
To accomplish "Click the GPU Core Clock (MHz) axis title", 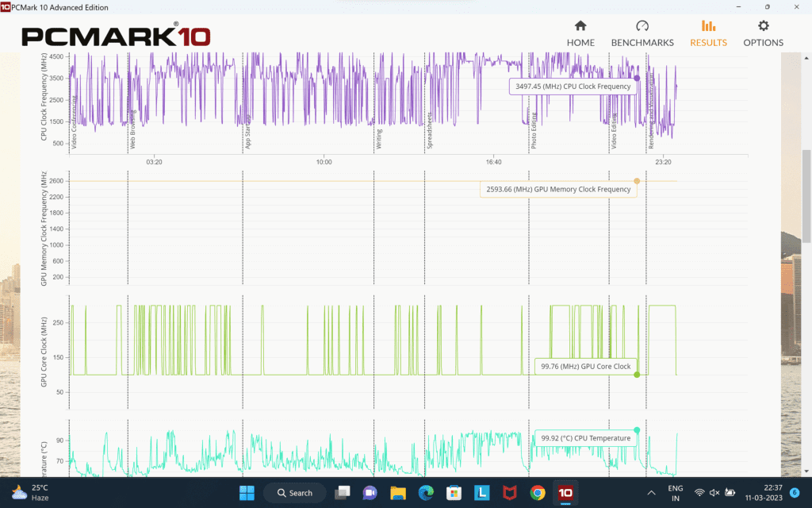I will pyautogui.click(x=44, y=352).
